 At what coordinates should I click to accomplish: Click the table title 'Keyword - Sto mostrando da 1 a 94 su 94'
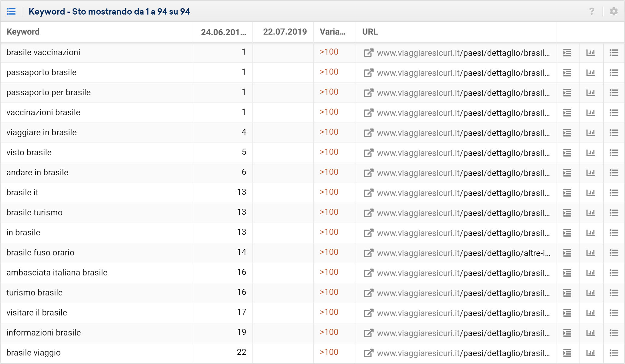coord(109,12)
